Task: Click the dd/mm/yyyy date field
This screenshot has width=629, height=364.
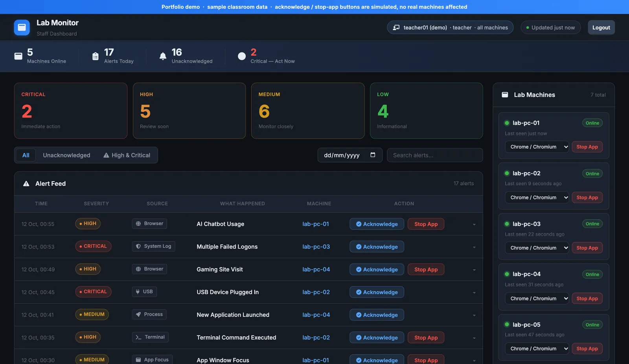Action: tap(350, 155)
